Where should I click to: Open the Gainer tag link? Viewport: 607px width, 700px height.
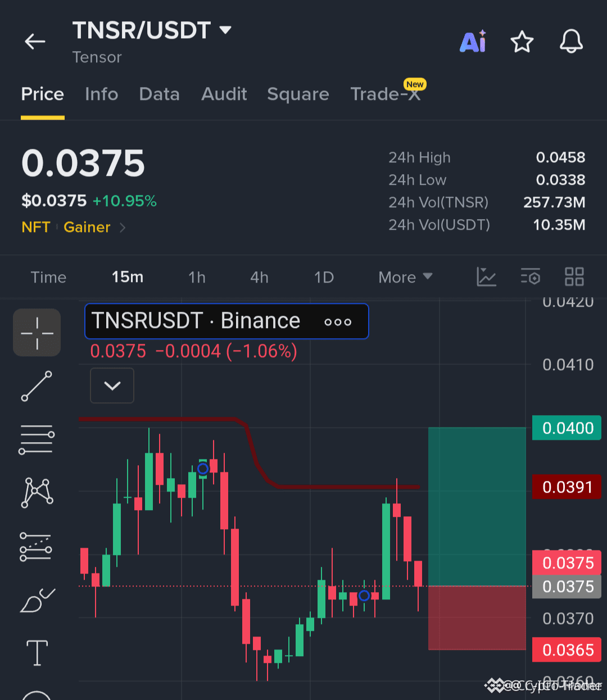click(x=87, y=227)
